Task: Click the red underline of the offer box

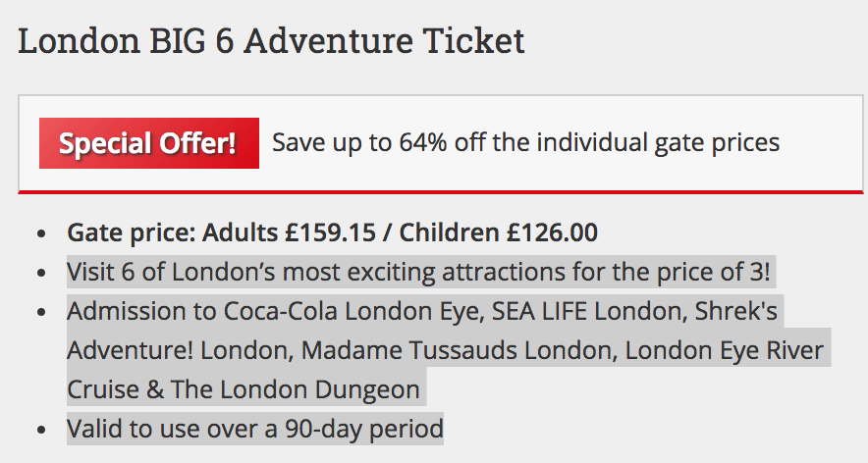Action: (441, 192)
